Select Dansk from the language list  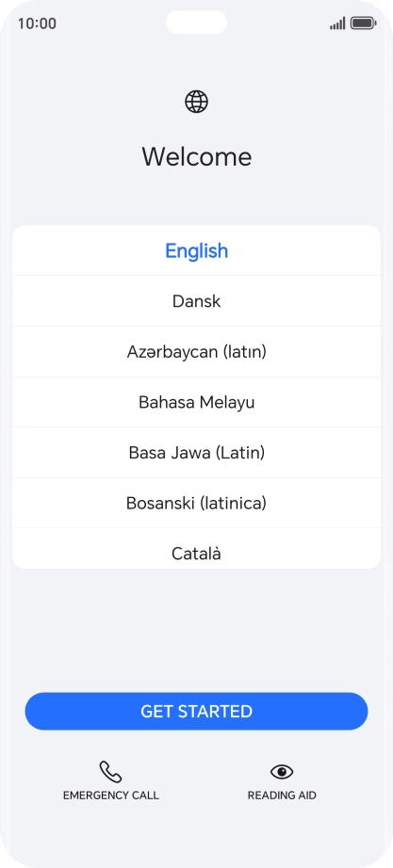[x=196, y=300]
